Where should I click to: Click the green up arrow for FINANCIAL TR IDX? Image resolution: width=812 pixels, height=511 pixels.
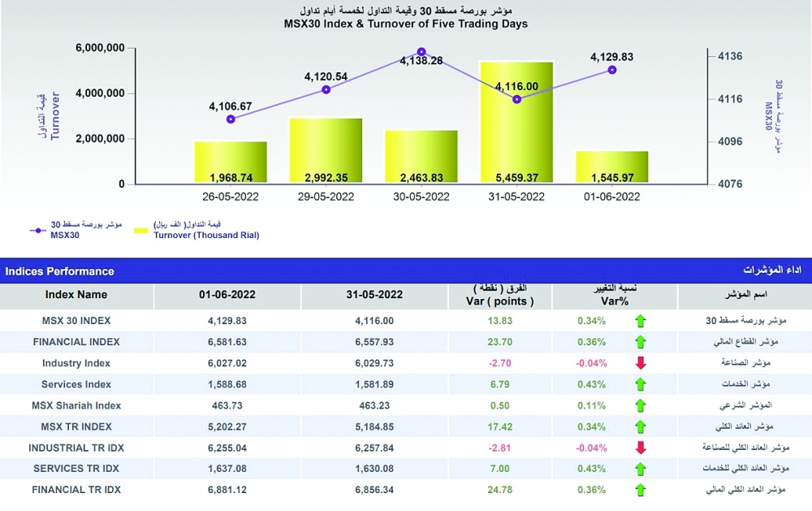(641, 490)
